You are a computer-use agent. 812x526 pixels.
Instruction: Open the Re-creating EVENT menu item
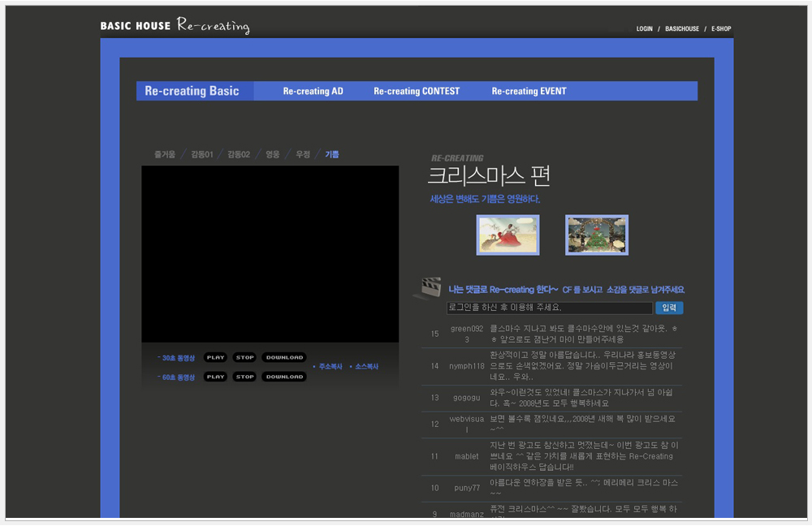pos(529,91)
